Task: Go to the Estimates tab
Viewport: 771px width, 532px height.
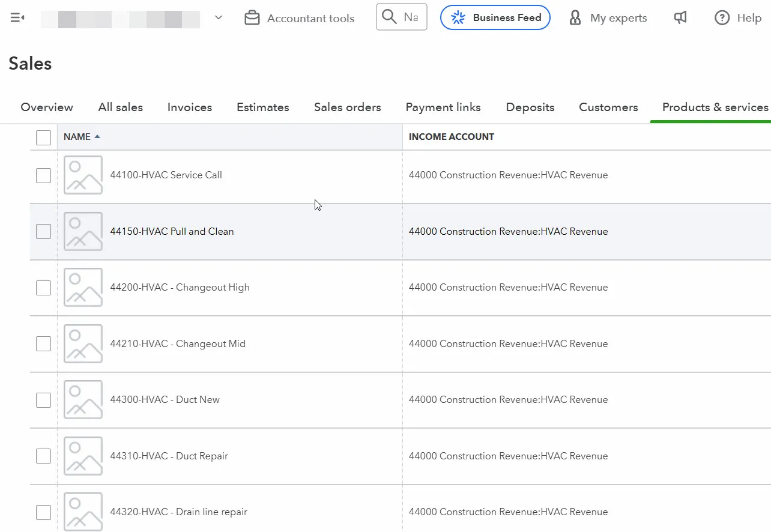Action: pyautogui.click(x=263, y=107)
